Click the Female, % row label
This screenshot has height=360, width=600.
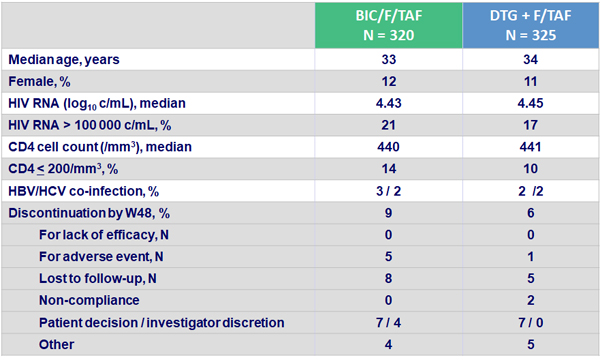[39, 81]
